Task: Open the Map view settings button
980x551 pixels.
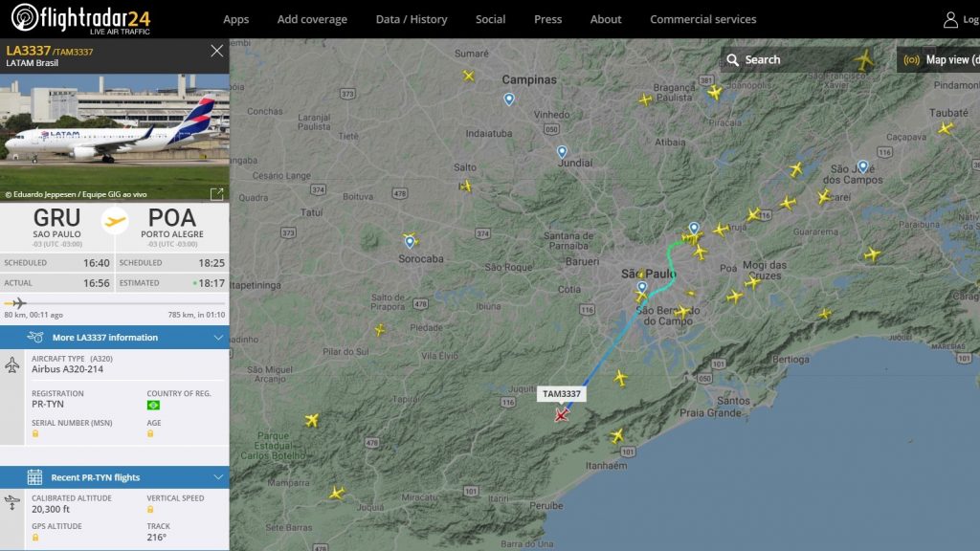Action: 939,60
